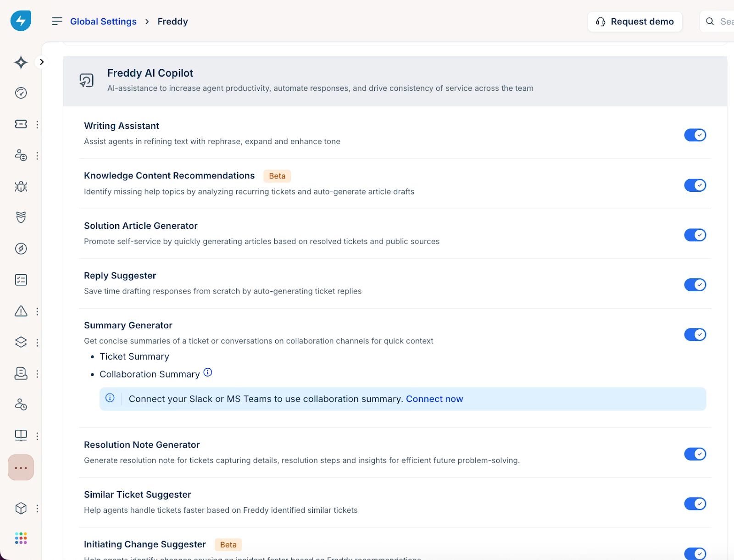Click the Writing Assistant title

(x=122, y=126)
